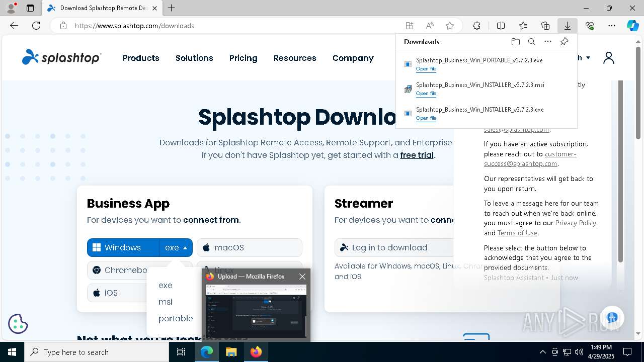Open browser Extensions puzzle icon
This screenshot has height=362, width=644.
476,26
